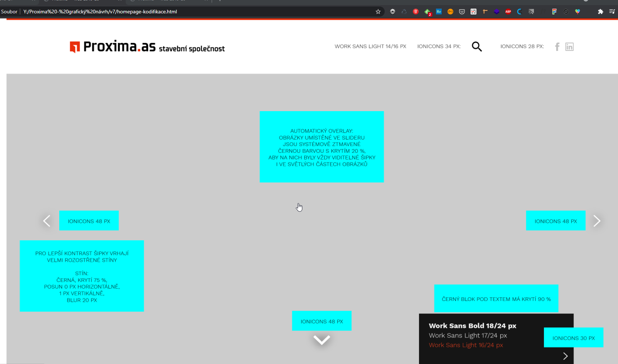Click the blue Re extension icon
Viewport: 618px width, 364px height.
tap(439, 12)
